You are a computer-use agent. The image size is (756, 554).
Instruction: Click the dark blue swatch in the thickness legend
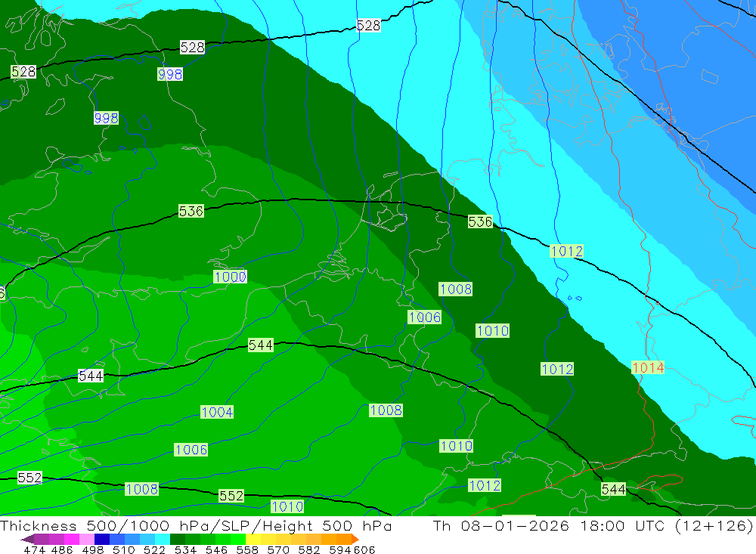(102, 539)
